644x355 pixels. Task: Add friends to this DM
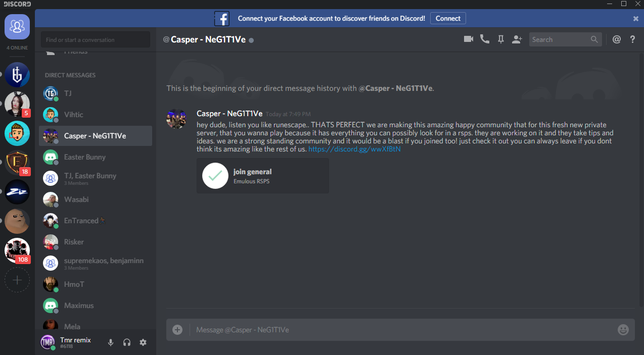click(517, 39)
